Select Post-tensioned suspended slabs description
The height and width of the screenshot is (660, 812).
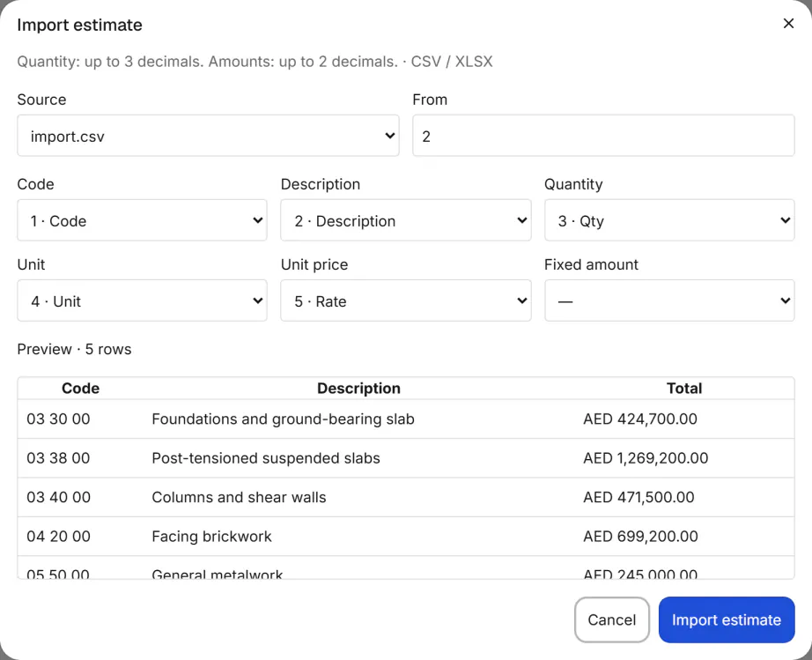(266, 458)
